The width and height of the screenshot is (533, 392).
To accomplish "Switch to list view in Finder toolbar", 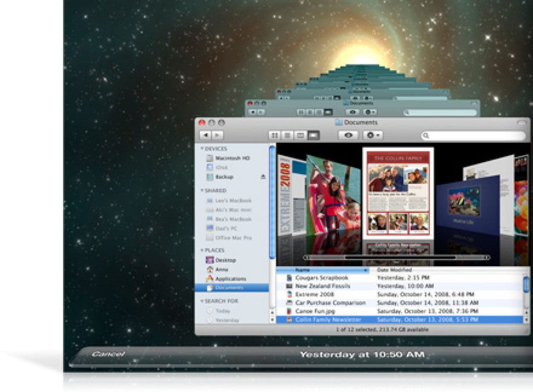I will (287, 135).
